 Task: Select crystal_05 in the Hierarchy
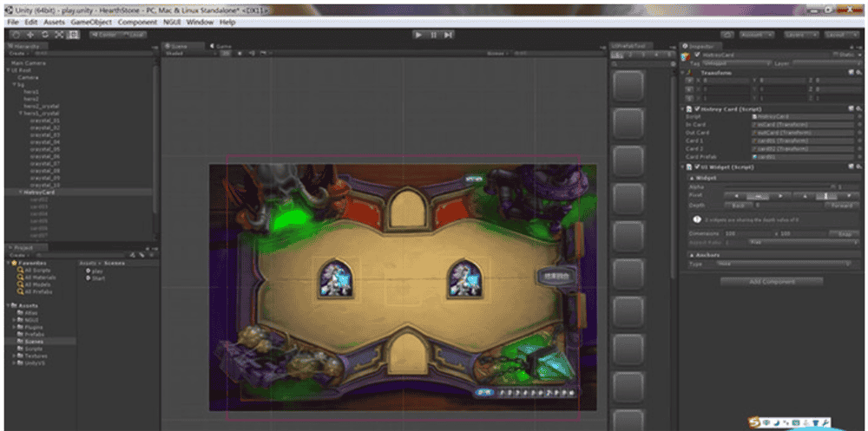(x=45, y=149)
